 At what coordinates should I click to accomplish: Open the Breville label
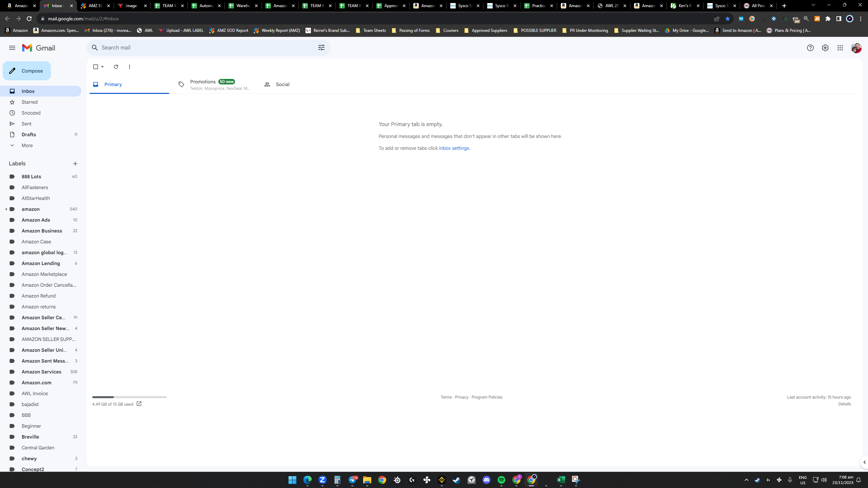(x=41, y=437)
